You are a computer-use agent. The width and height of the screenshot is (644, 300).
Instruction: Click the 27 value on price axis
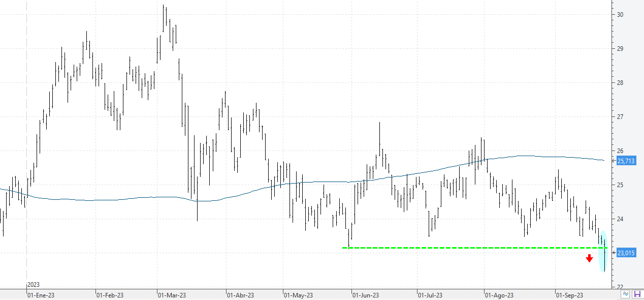pyautogui.click(x=620, y=117)
